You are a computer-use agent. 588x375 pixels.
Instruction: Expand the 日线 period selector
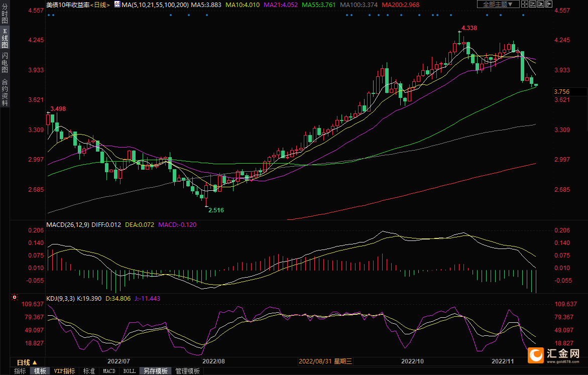[27, 362]
